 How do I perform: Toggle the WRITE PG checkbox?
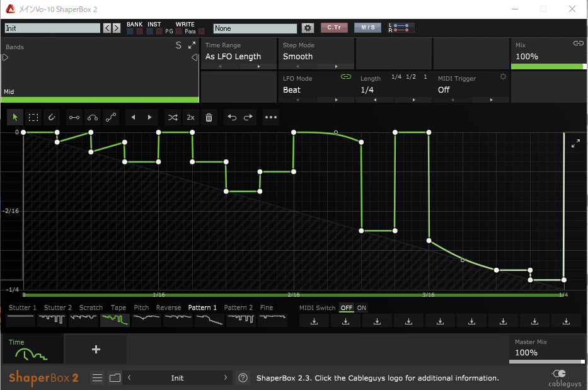click(x=179, y=32)
